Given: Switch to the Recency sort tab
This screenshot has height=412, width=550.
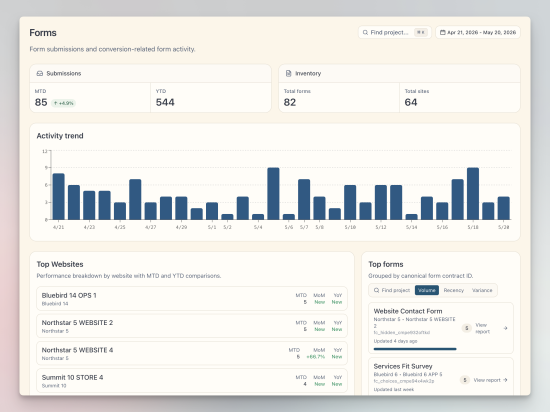Looking at the screenshot, I should (454, 290).
